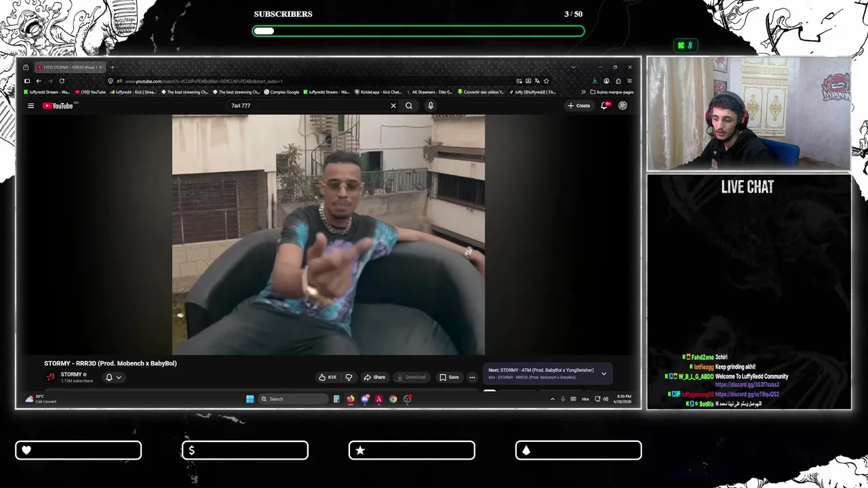Viewport: 868px width, 488px height.
Task: Click the Windows taskbar Search box
Action: point(294,399)
